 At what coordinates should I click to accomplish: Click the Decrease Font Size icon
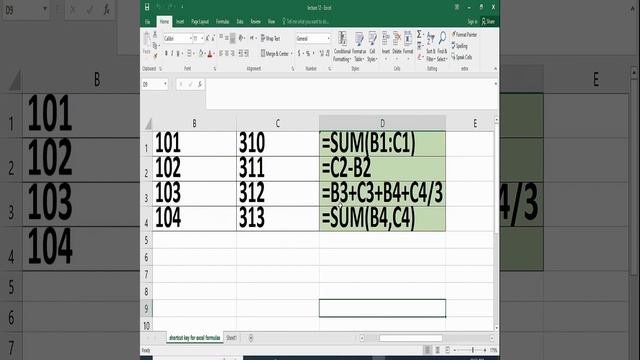[213, 38]
